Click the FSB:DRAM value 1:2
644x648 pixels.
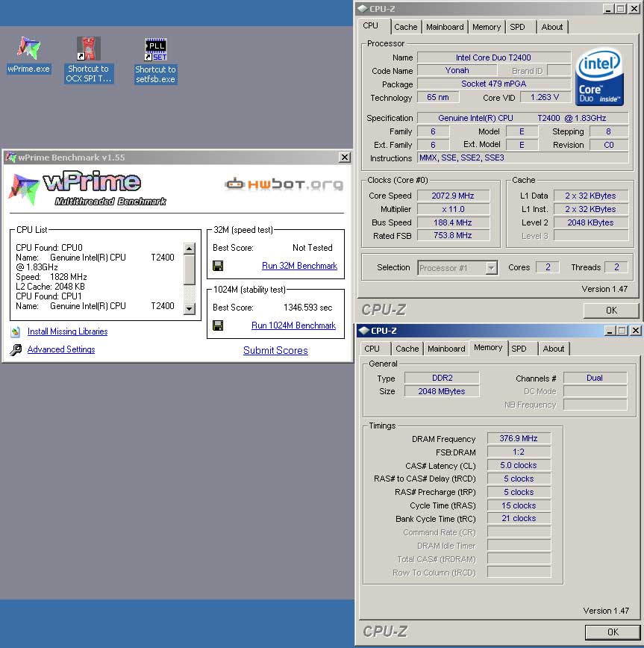519,452
